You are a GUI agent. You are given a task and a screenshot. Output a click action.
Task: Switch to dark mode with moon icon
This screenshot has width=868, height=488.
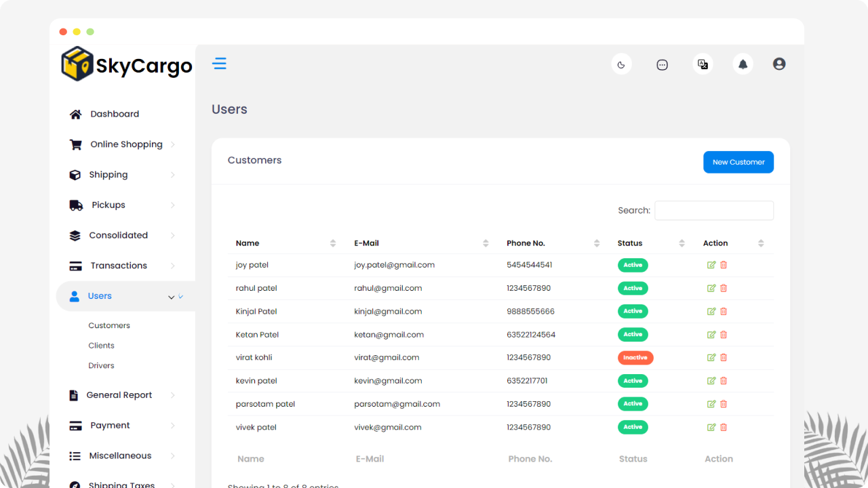(621, 64)
